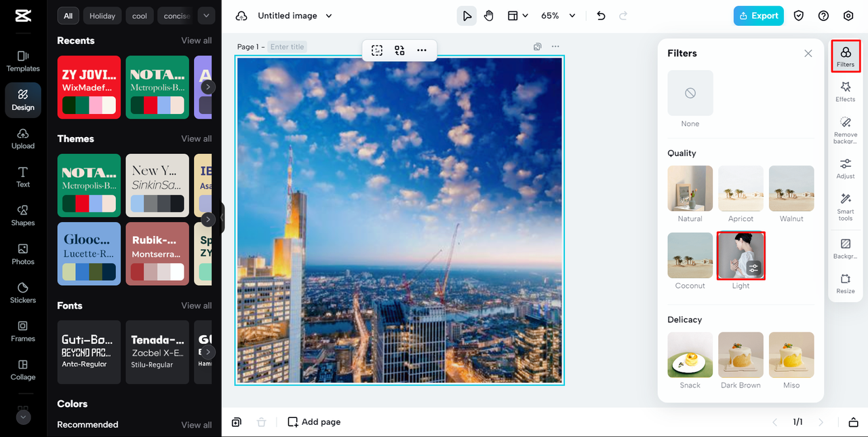Open the Photos panel
This screenshot has height=437, width=868.
click(23, 254)
